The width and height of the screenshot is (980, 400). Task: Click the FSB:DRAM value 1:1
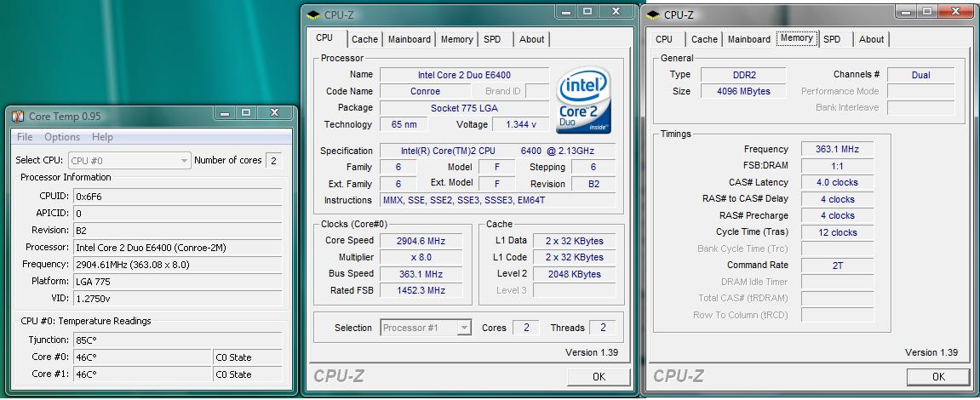[838, 166]
